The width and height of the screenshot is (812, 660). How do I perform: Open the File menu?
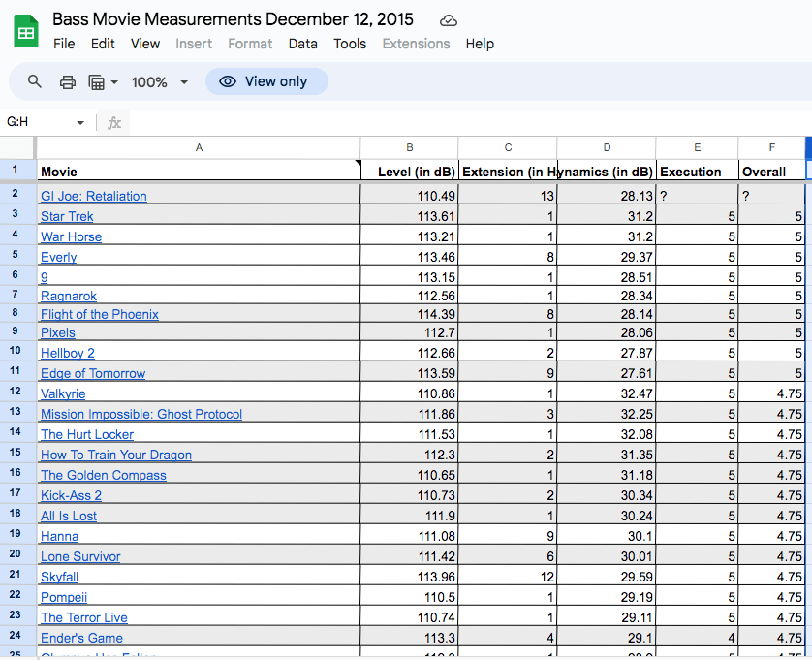point(64,44)
